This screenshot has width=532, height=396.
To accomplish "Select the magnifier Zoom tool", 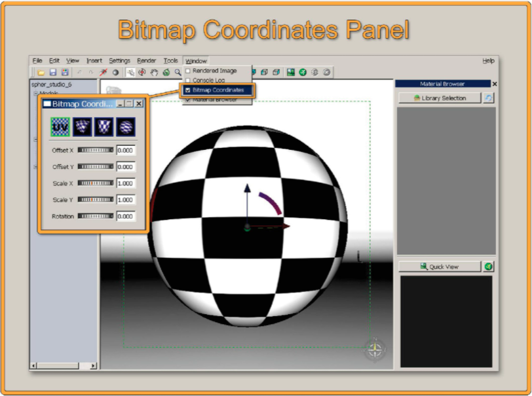I will (178, 72).
